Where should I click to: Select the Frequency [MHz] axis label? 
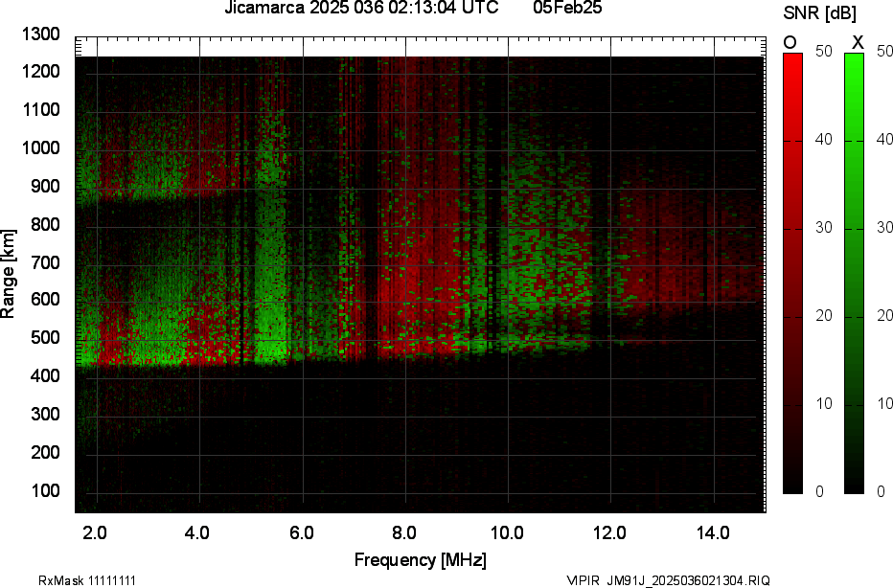pyautogui.click(x=420, y=560)
